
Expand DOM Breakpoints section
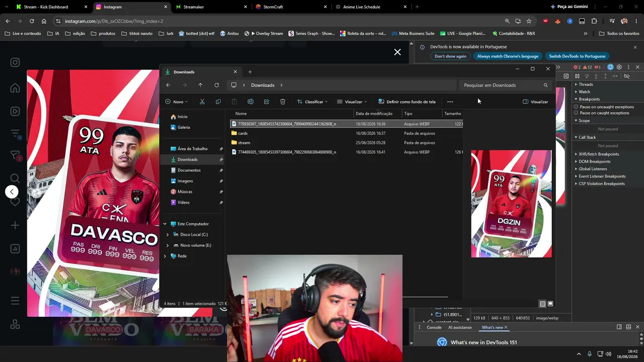point(594,161)
